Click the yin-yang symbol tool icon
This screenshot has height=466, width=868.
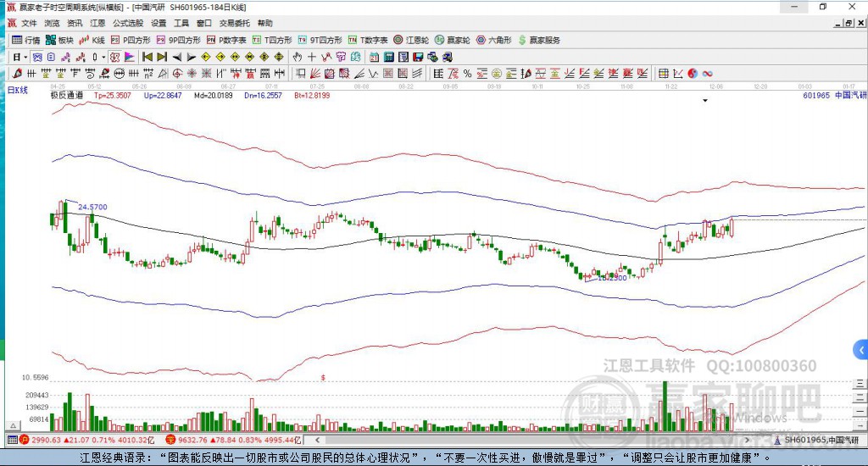pyautogui.click(x=693, y=73)
